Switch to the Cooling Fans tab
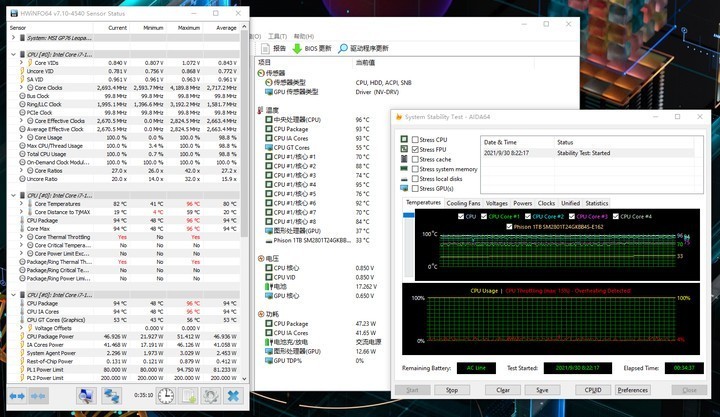 pos(463,203)
